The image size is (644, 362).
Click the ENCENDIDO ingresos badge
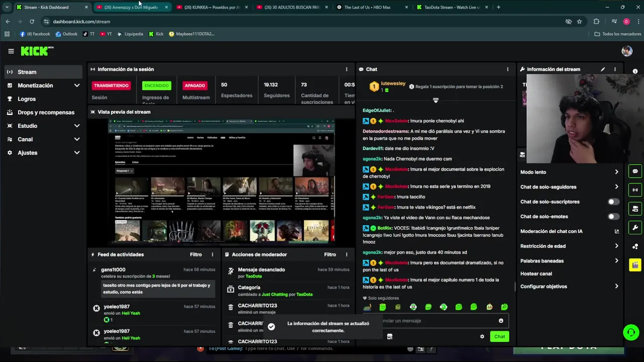156,85
